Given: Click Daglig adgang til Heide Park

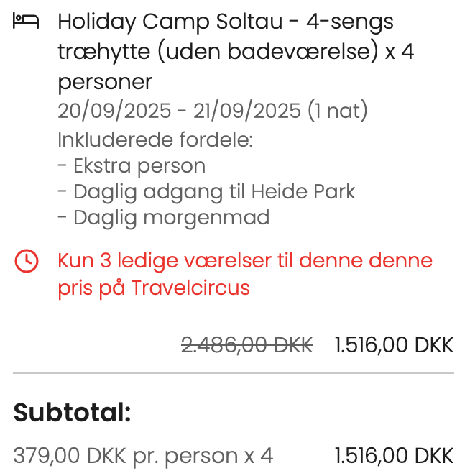Looking at the screenshot, I should [x=206, y=192].
